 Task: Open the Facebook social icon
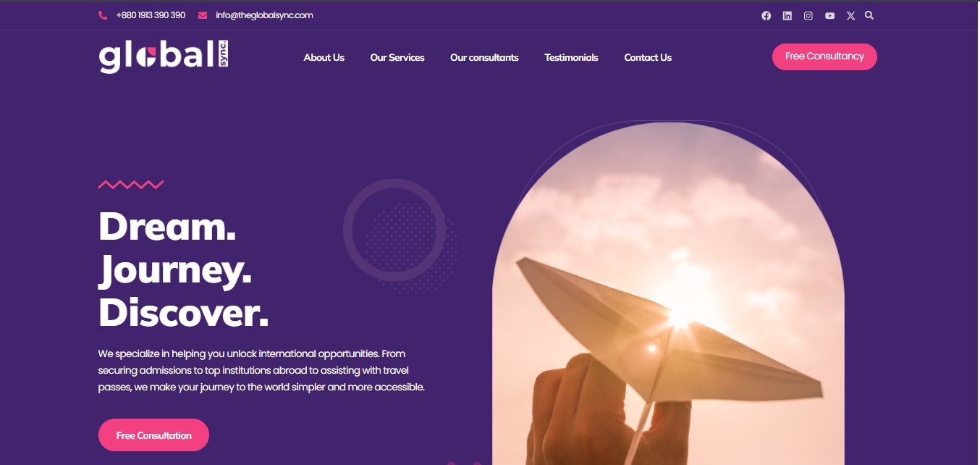(x=766, y=15)
